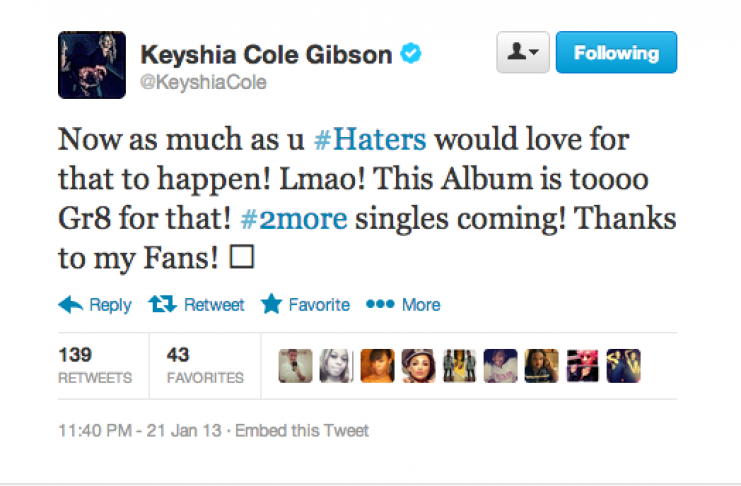Click the Reply text link
Screen dimensions: 741x486
coord(110,305)
